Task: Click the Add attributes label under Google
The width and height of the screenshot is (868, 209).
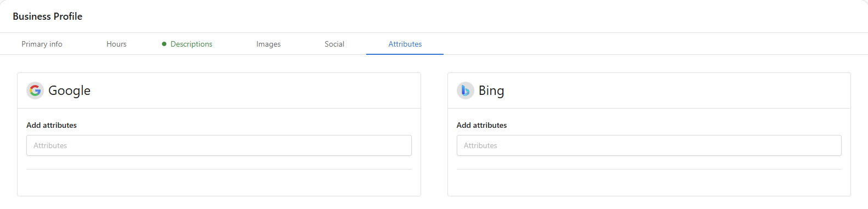Action: coord(52,125)
